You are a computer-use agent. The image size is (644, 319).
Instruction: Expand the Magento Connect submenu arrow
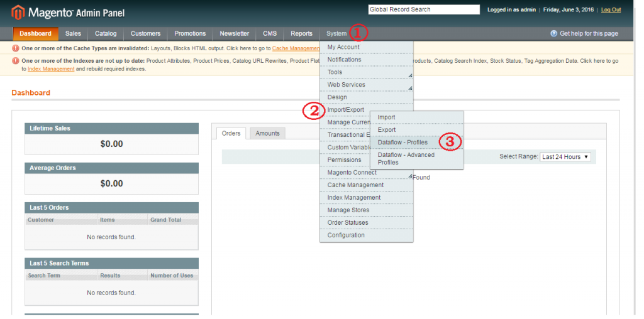pyautogui.click(x=410, y=176)
